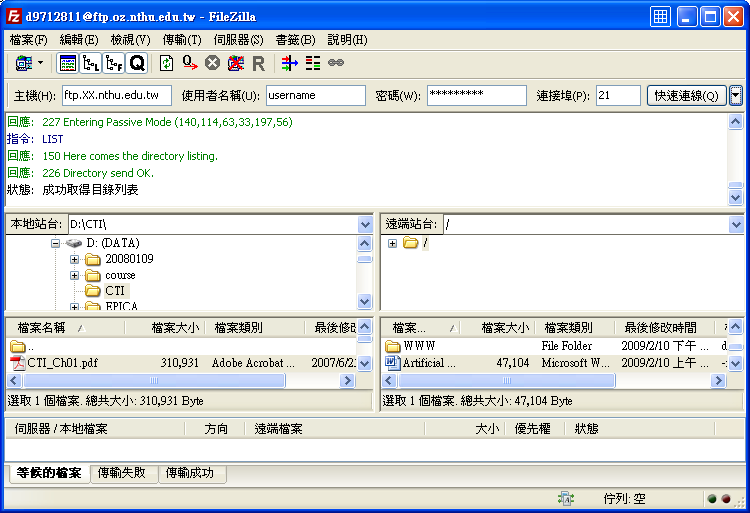Click the process queue icon
This screenshot has width=750, height=513.
(x=189, y=63)
